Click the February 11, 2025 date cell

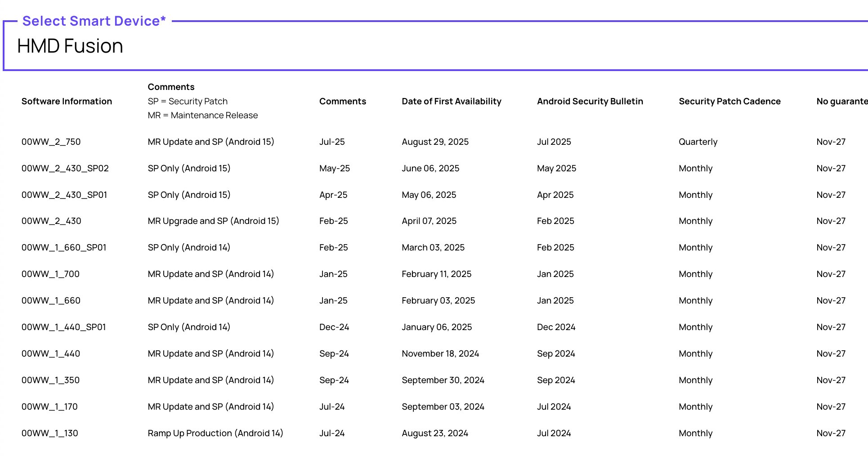[437, 274]
